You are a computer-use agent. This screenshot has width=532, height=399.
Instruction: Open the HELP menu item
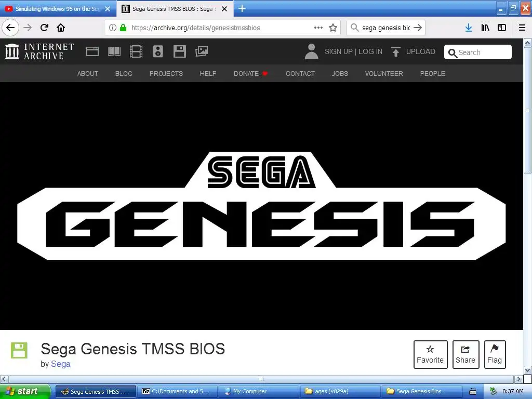[x=208, y=74]
